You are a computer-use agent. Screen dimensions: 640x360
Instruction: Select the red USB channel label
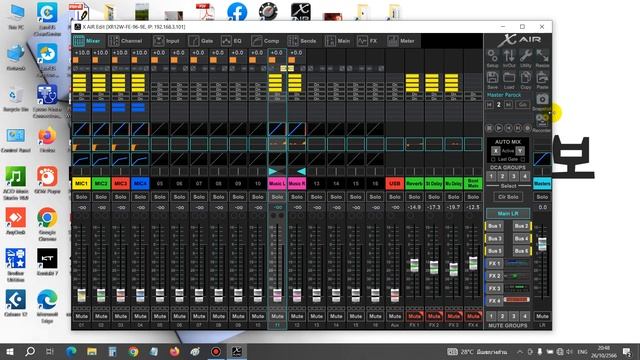pyautogui.click(x=395, y=184)
